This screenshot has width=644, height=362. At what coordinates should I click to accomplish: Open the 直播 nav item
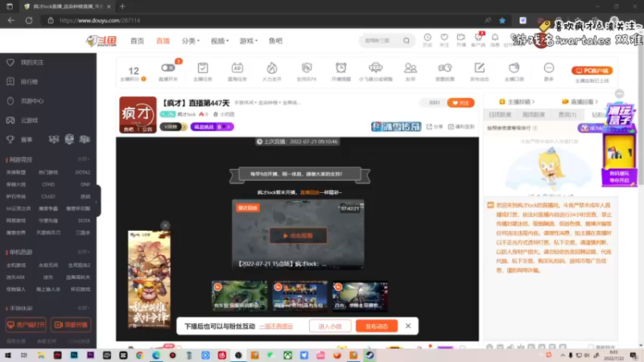pyautogui.click(x=163, y=41)
